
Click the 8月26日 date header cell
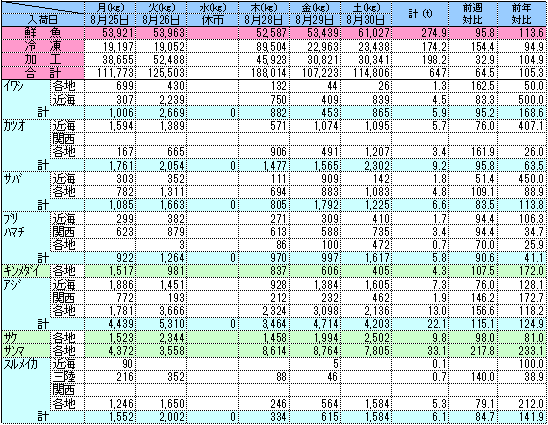tap(161, 20)
